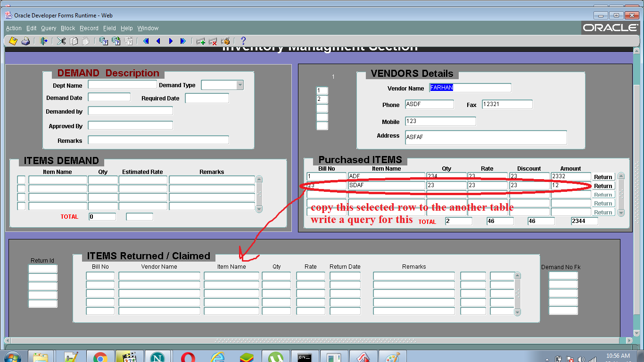Click the Vendor Name field containing FARHAN
The image size is (644, 362).
click(x=470, y=88)
